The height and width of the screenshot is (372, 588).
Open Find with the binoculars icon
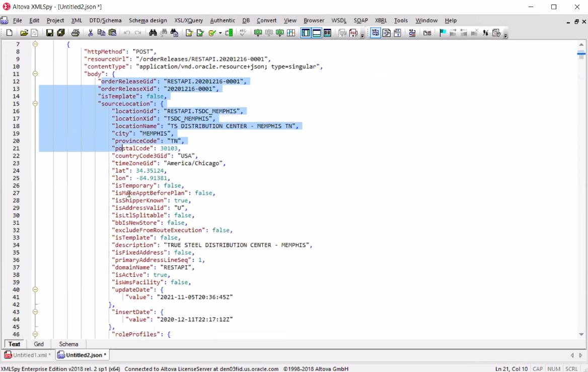[x=153, y=33]
